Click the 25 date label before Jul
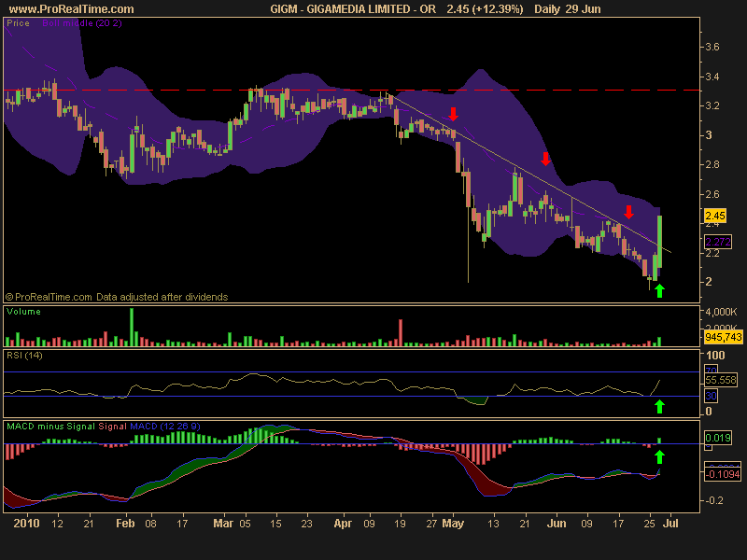 pos(649,524)
